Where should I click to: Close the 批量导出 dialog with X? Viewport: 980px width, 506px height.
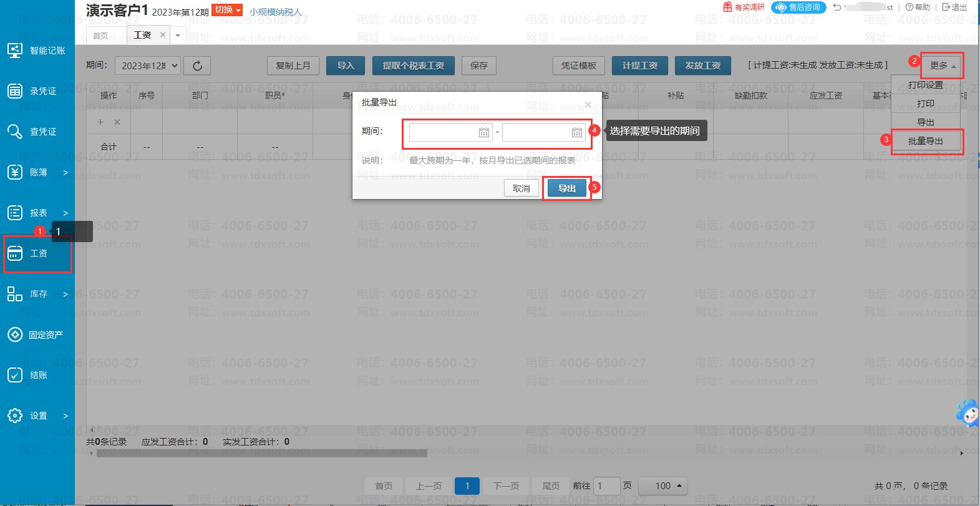point(588,104)
